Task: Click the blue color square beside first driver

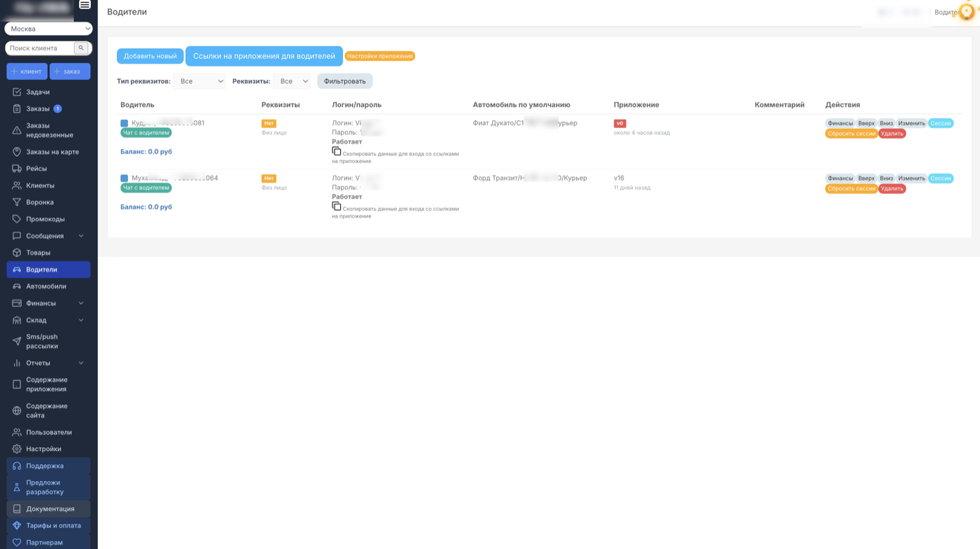Action: pos(125,123)
